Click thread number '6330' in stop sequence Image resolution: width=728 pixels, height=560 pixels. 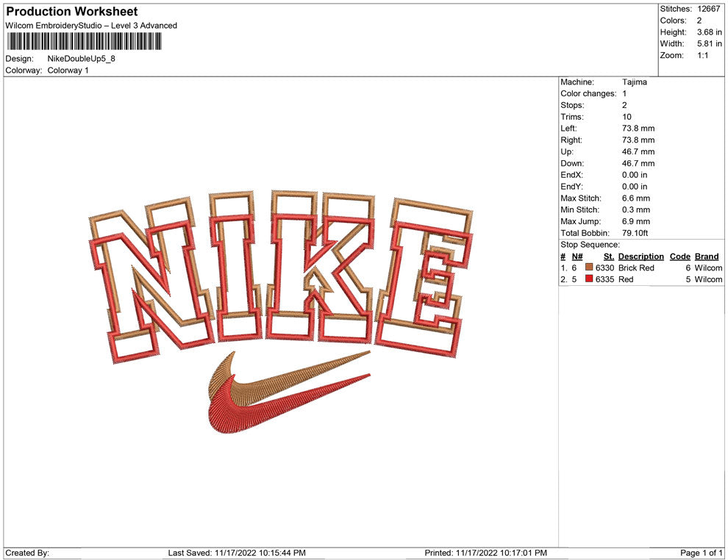click(604, 268)
